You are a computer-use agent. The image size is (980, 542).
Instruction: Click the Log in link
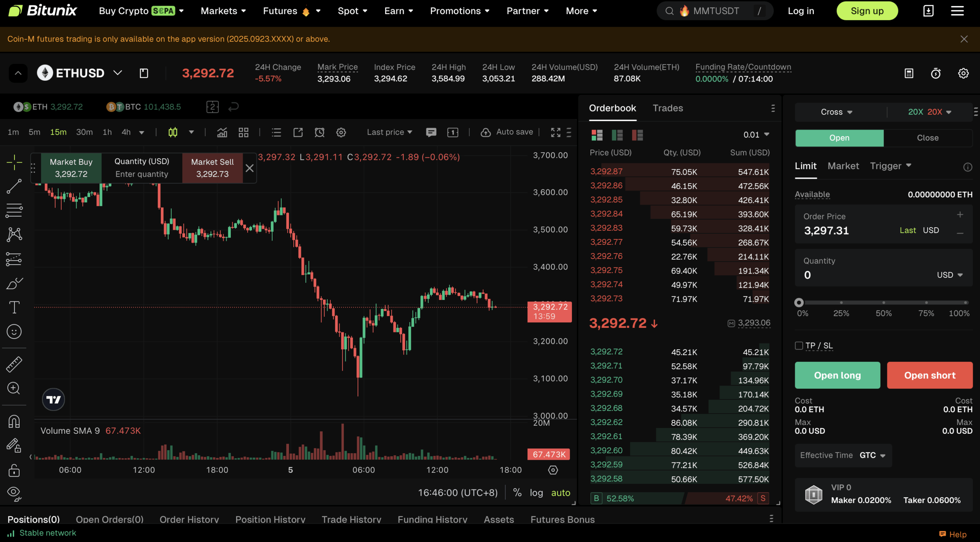(801, 11)
